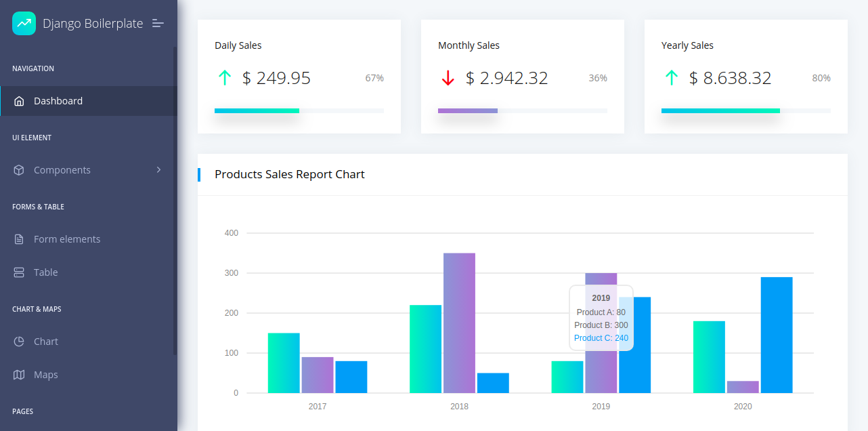This screenshot has height=431, width=868.
Task: Click the Table server icon
Action: click(19, 272)
